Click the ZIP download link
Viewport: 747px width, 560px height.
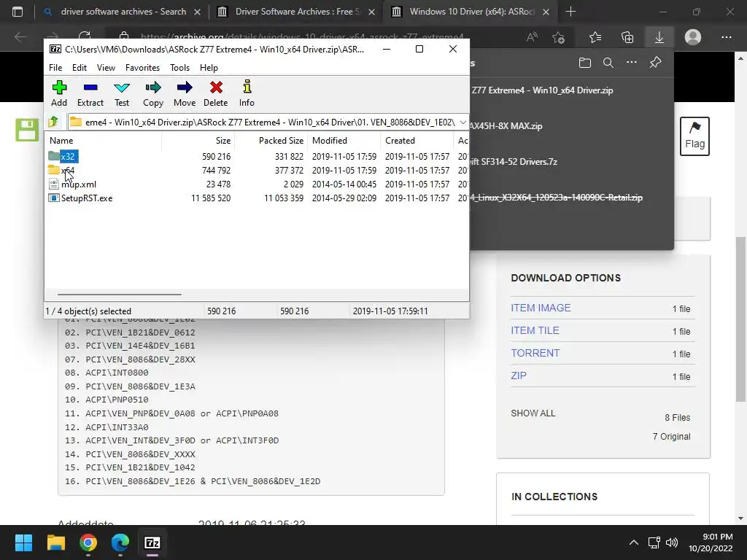point(519,376)
